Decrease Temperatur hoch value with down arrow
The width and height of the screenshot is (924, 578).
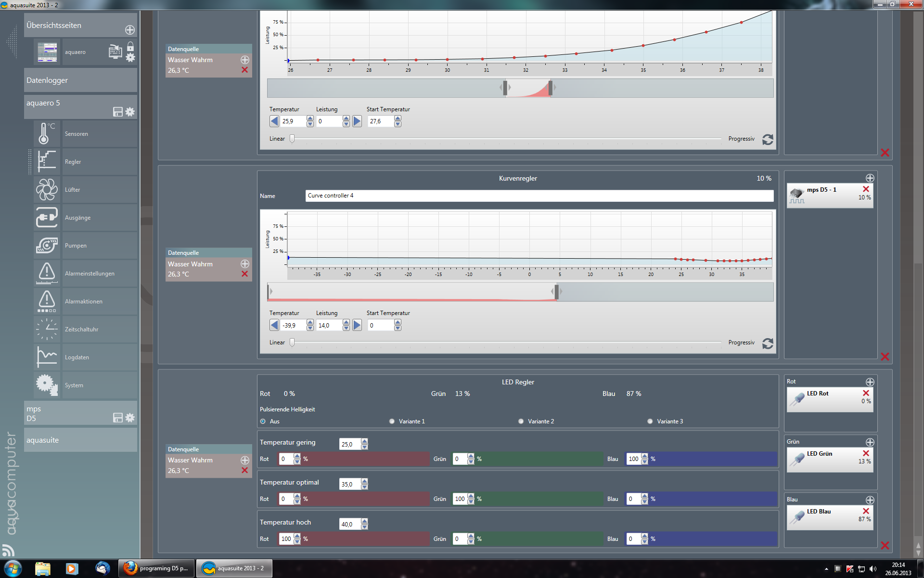tap(364, 527)
